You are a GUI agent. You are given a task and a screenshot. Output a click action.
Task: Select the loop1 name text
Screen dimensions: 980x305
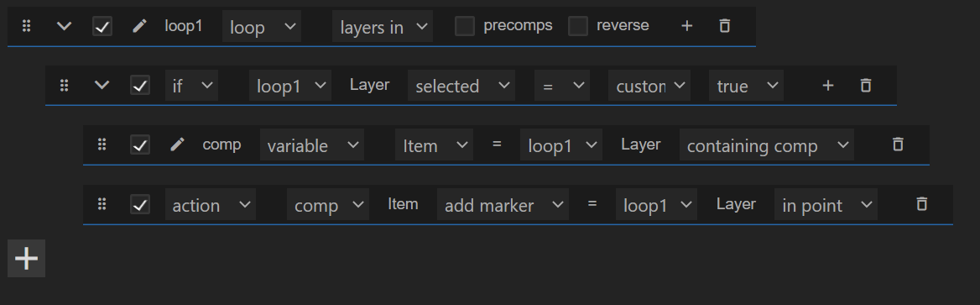pyautogui.click(x=183, y=26)
